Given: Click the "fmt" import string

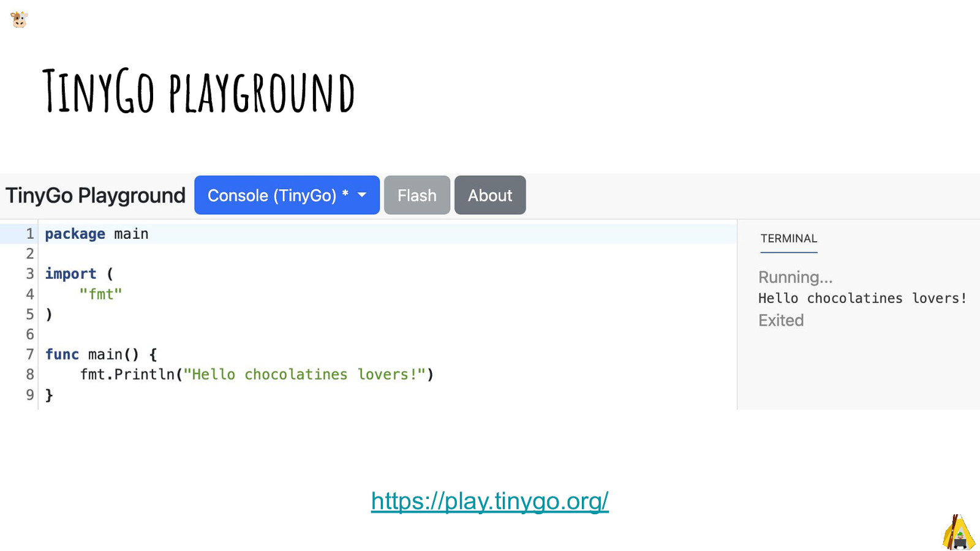Looking at the screenshot, I should (x=100, y=294).
